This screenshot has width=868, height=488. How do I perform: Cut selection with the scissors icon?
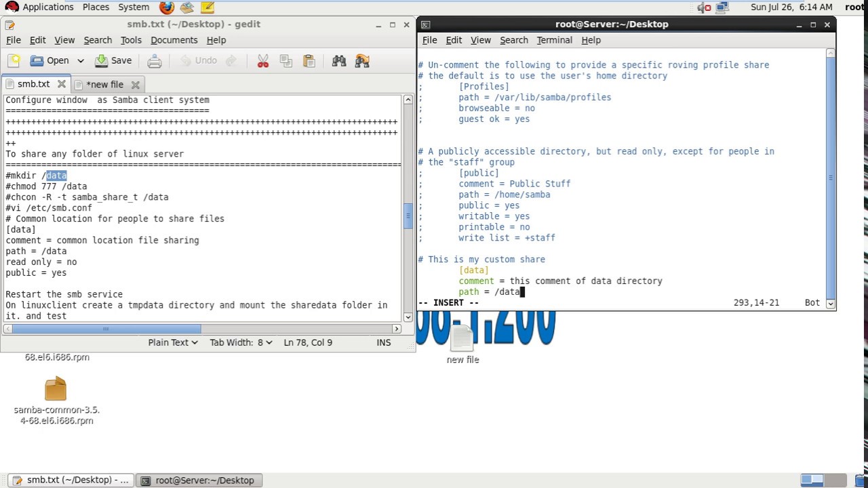(263, 61)
